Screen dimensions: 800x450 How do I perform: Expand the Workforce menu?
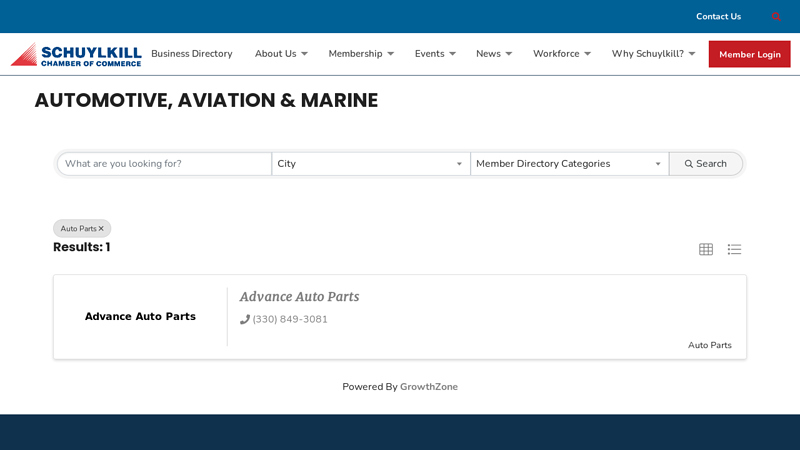tap(561, 54)
